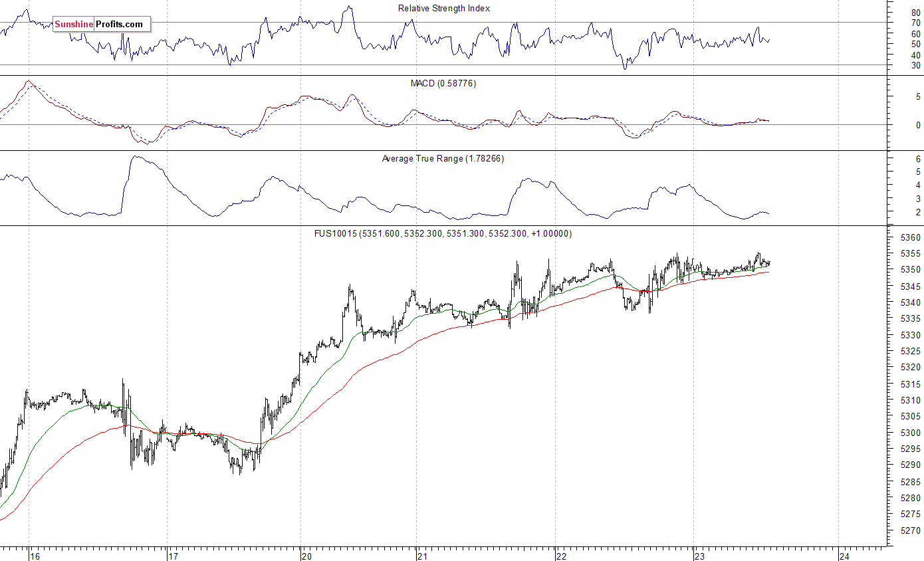Select the Relative Strength Index title
This screenshot has height=561, width=924.
(x=444, y=9)
